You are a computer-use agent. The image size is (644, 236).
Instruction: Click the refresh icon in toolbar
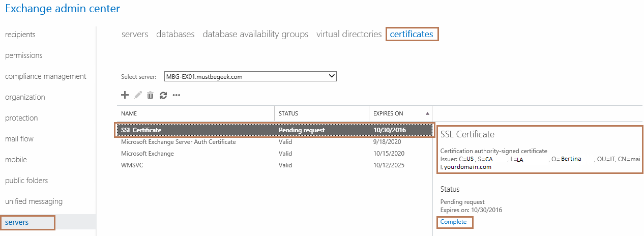(163, 95)
